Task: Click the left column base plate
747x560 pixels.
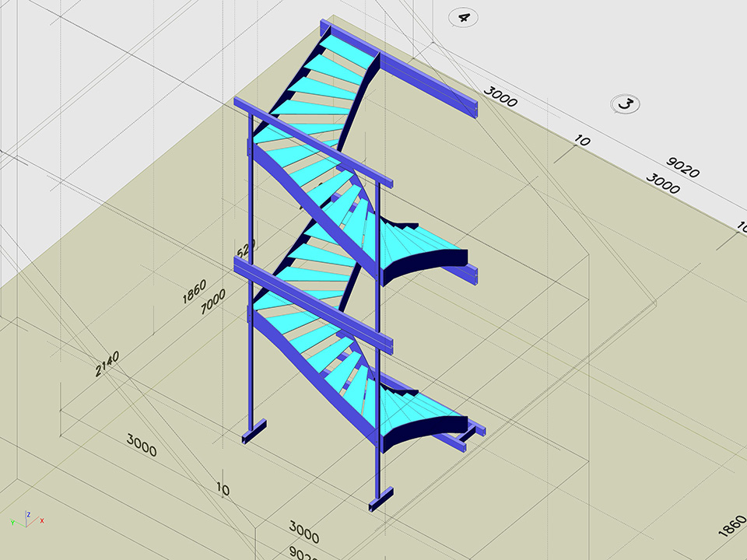Action: [254, 432]
